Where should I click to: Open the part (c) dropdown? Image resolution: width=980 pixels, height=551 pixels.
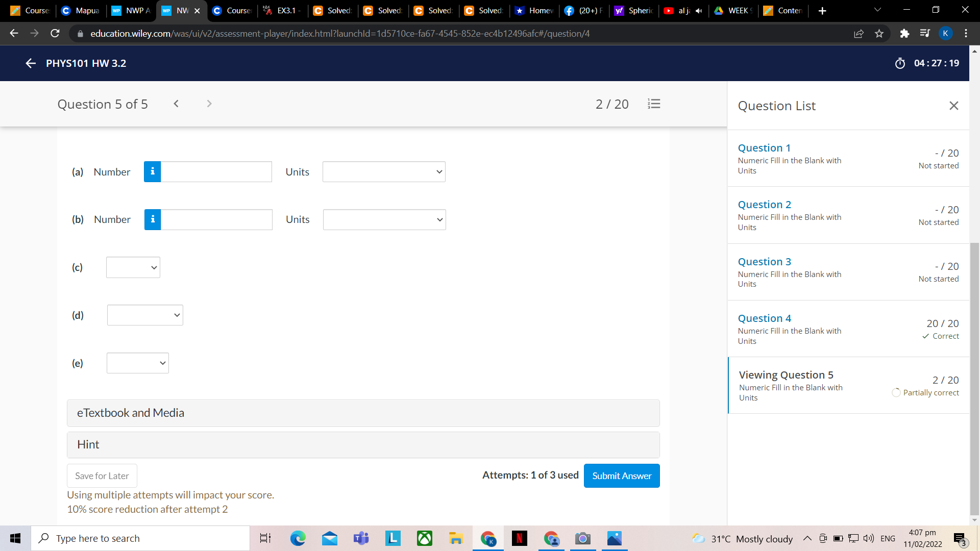133,267
